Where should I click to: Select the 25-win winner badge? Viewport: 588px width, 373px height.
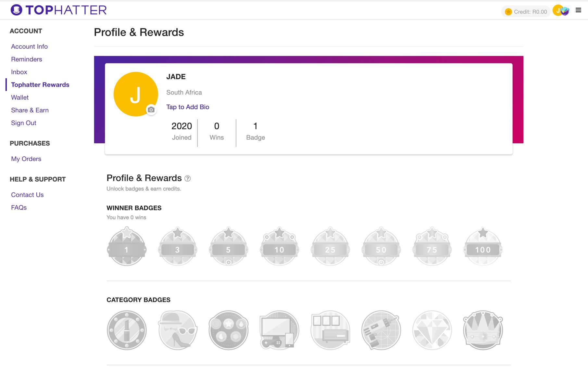(330, 247)
